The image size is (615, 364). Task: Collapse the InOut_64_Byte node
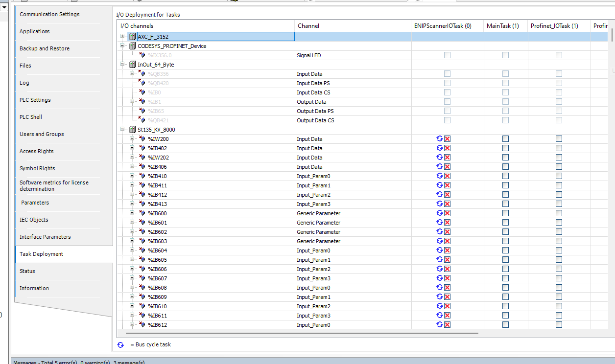pos(122,64)
